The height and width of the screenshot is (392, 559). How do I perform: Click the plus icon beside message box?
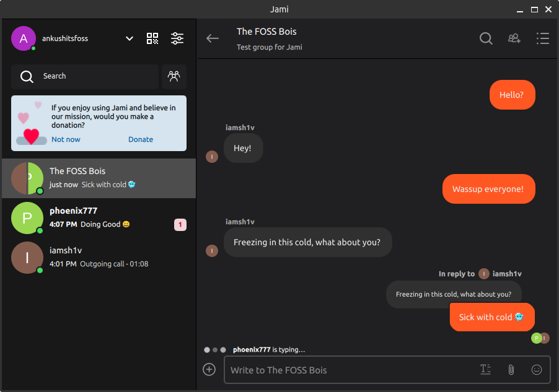pos(209,370)
